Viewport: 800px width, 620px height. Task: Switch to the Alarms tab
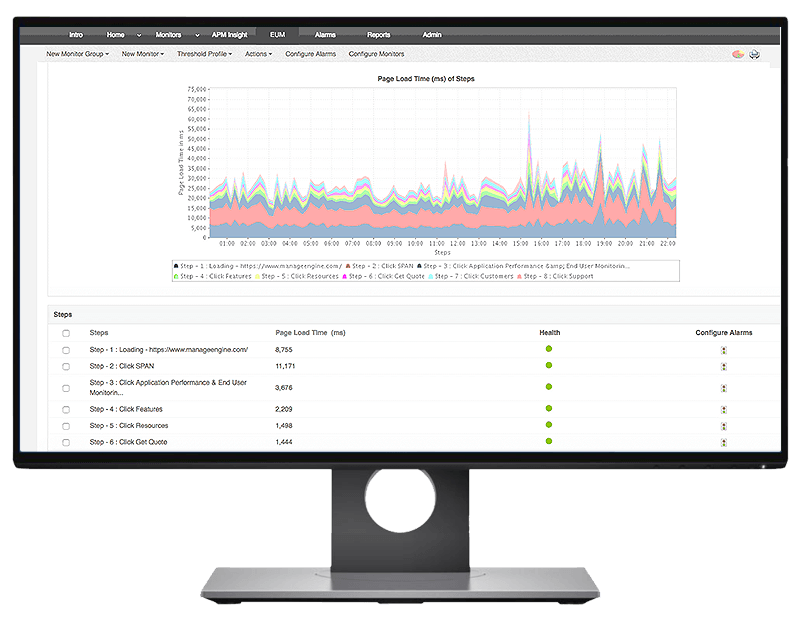[325, 34]
